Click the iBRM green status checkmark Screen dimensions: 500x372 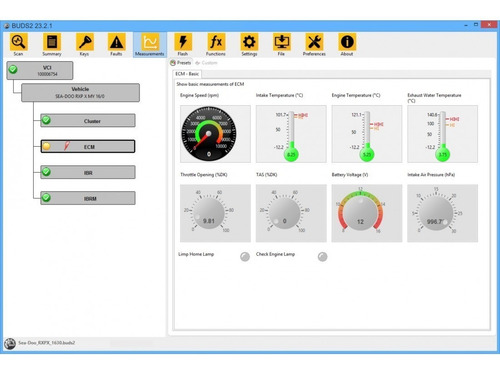[x=46, y=198]
